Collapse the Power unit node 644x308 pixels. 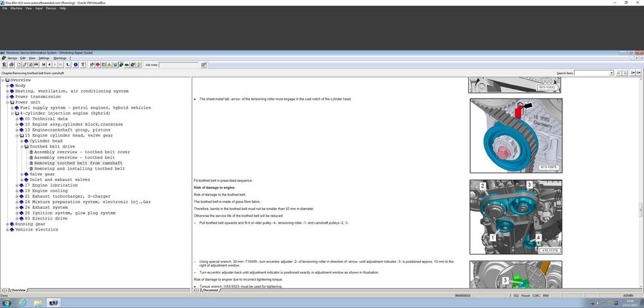pyautogui.click(x=7, y=102)
